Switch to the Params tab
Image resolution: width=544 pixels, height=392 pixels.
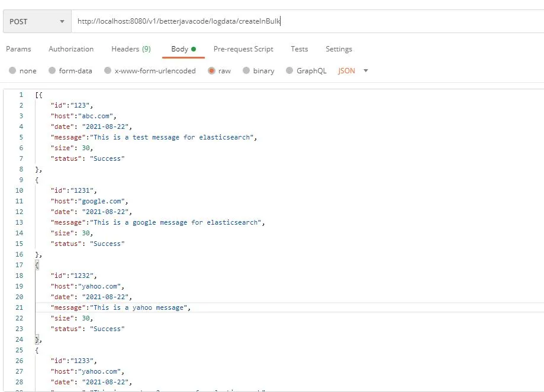tap(18, 49)
